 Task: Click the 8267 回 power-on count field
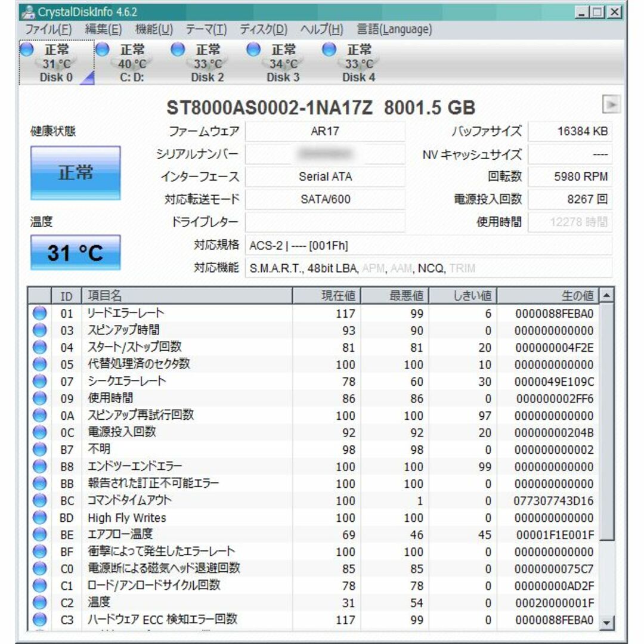(570, 199)
